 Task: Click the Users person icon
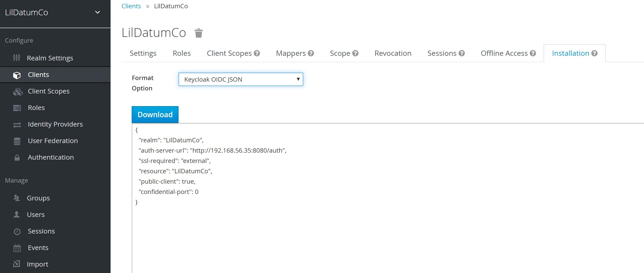pyautogui.click(x=17, y=214)
